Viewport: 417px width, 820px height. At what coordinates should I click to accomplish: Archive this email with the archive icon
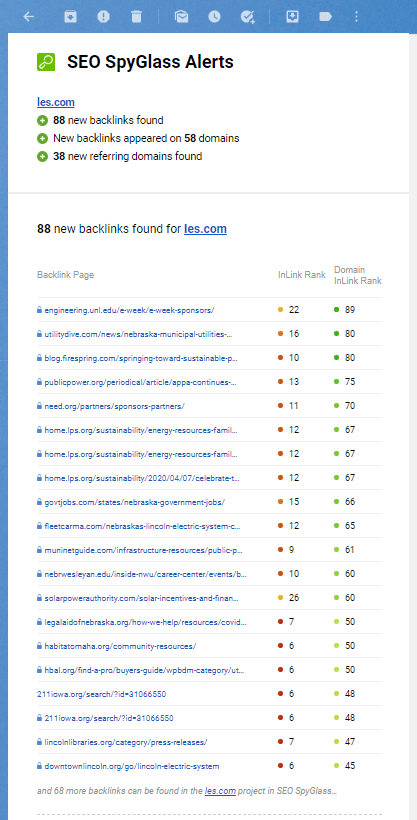tap(70, 17)
